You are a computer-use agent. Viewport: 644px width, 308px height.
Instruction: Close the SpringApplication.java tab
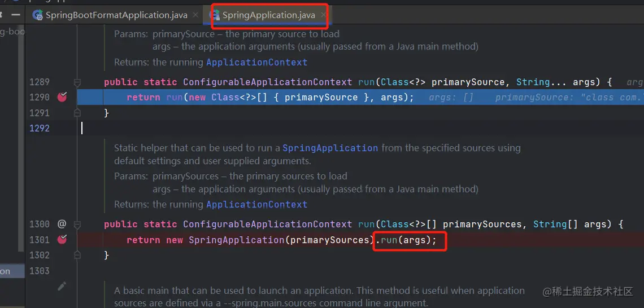coord(323,15)
